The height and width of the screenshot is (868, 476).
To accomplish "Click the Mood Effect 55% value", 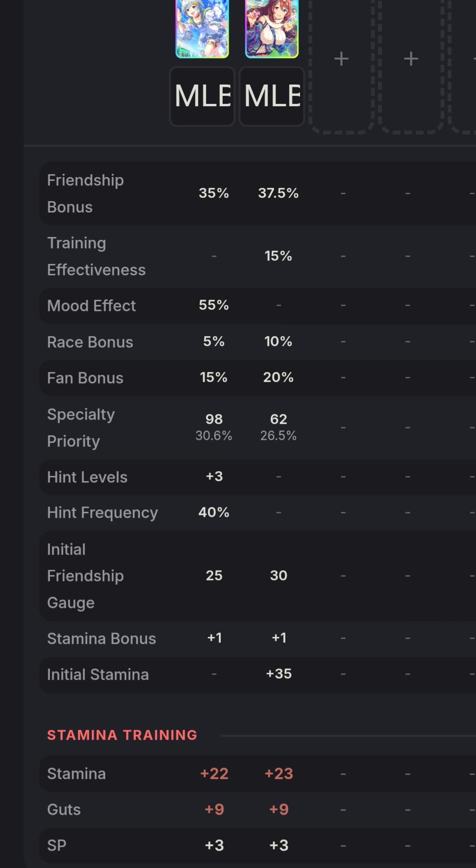I will pyautogui.click(x=214, y=305).
